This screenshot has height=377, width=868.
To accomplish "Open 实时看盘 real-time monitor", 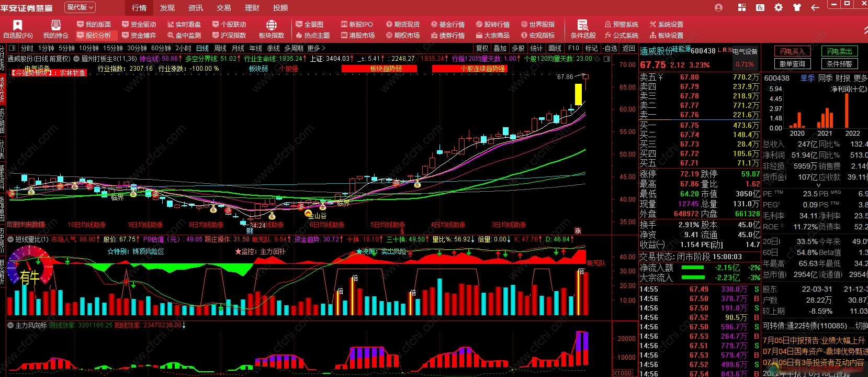I will pos(184,25).
